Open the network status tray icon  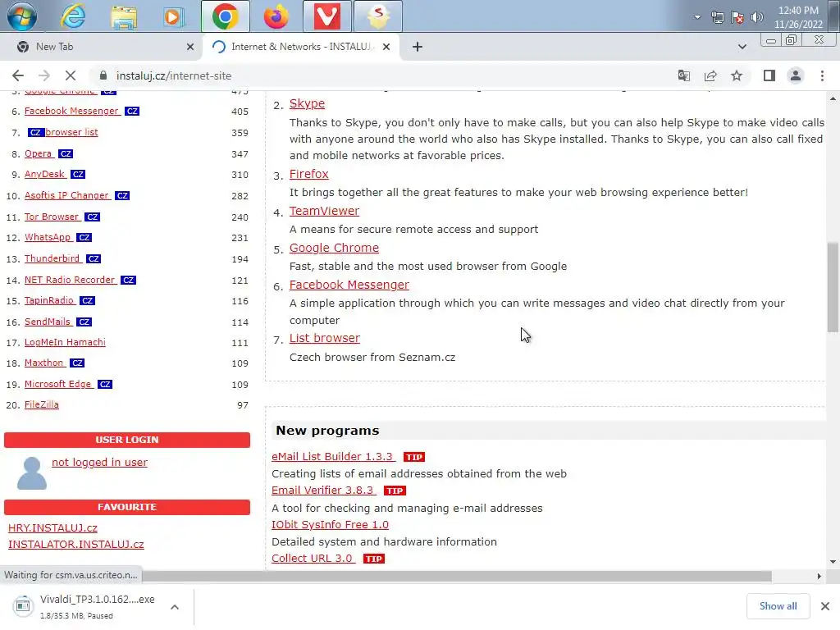pyautogui.click(x=717, y=17)
